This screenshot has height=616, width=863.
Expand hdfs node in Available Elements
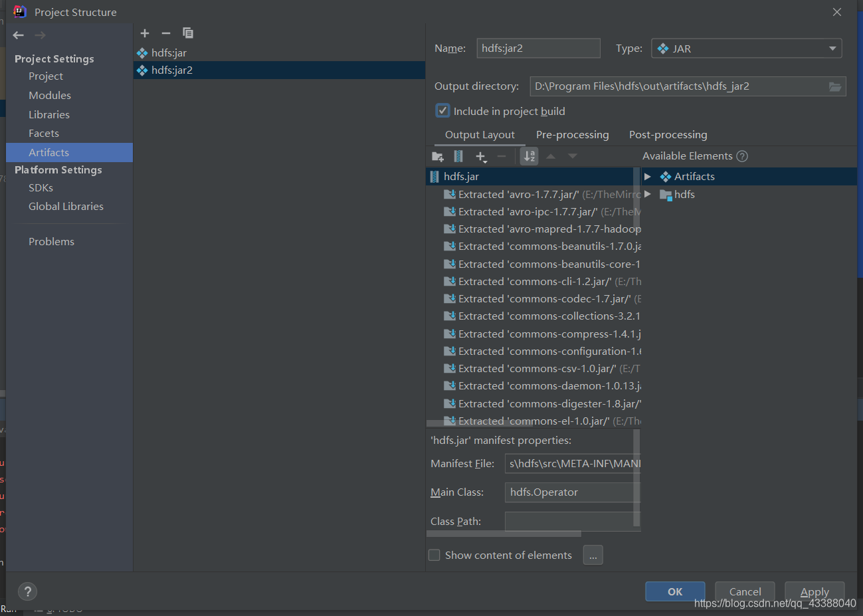[x=648, y=195]
